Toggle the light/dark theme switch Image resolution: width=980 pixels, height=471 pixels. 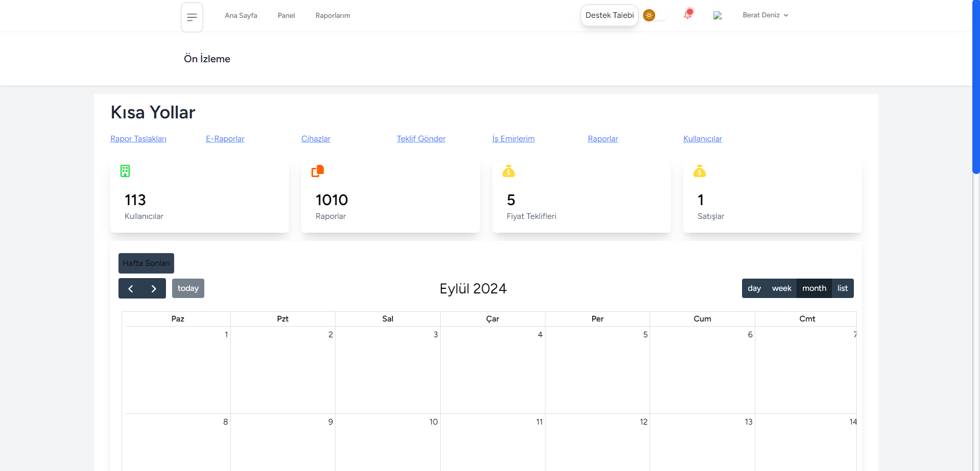(x=655, y=15)
